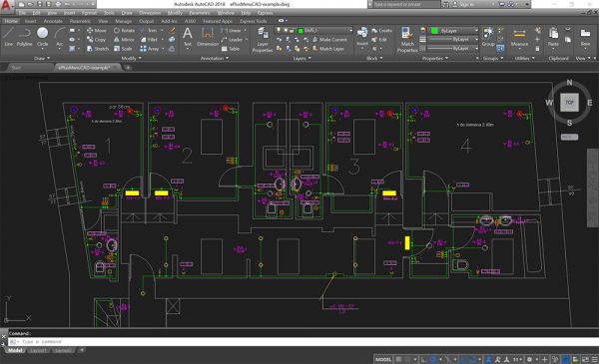Open the Manage ribbon tab

(123, 21)
